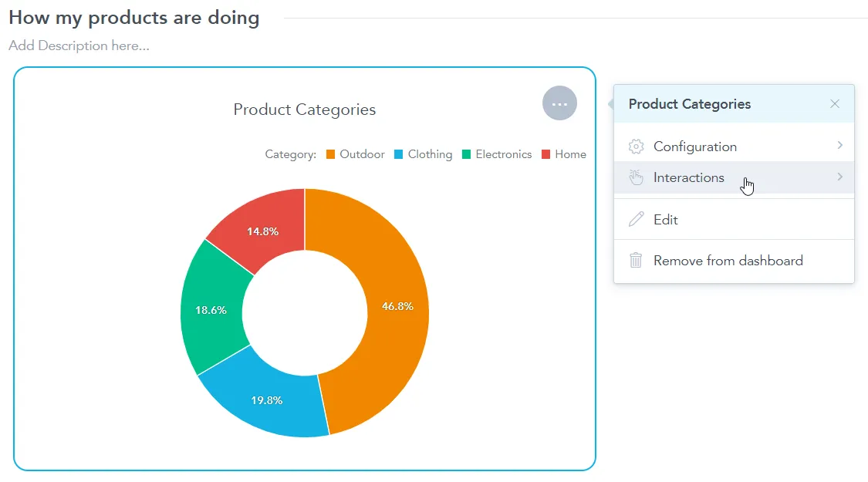This screenshot has width=868, height=482.
Task: Open the widget options ellipsis menu
Action: point(559,103)
